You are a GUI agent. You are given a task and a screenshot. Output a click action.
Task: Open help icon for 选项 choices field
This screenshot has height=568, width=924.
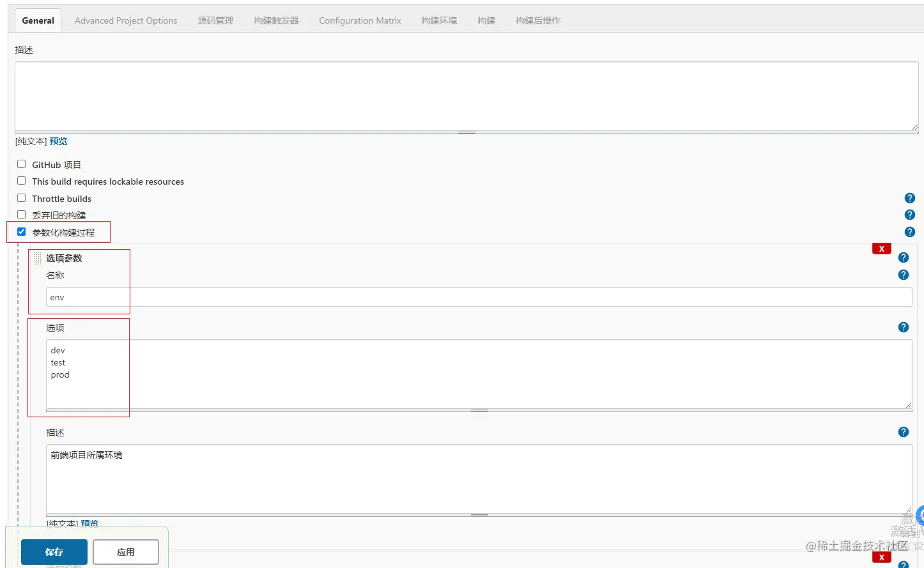coord(904,327)
